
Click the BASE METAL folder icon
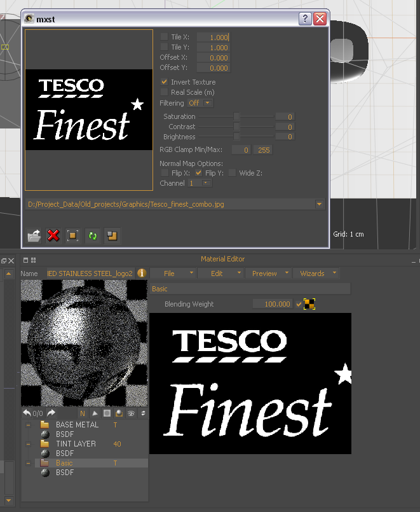[44, 424]
